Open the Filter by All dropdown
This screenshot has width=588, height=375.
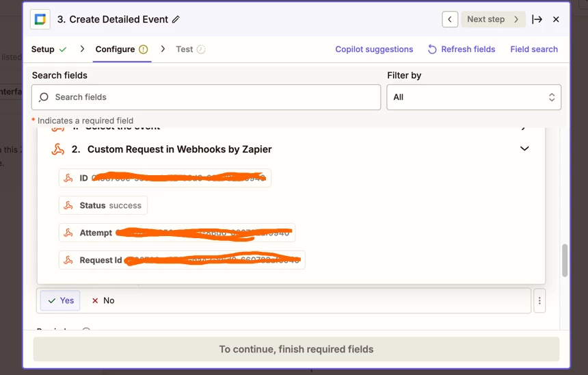coord(474,97)
